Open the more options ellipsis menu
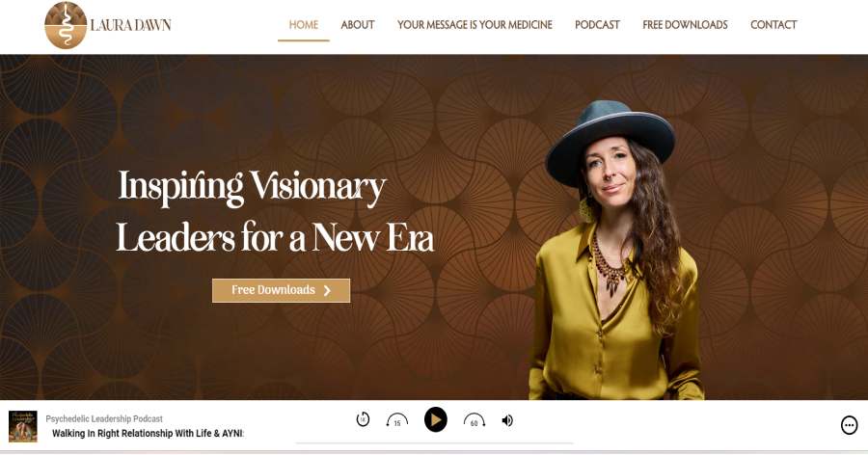Image resolution: width=868 pixels, height=455 pixels. 849,425
